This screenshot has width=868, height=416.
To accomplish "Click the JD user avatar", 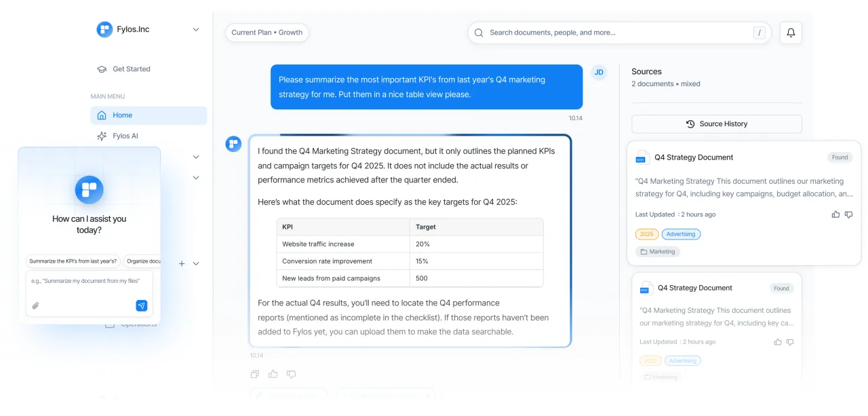I will pos(598,73).
